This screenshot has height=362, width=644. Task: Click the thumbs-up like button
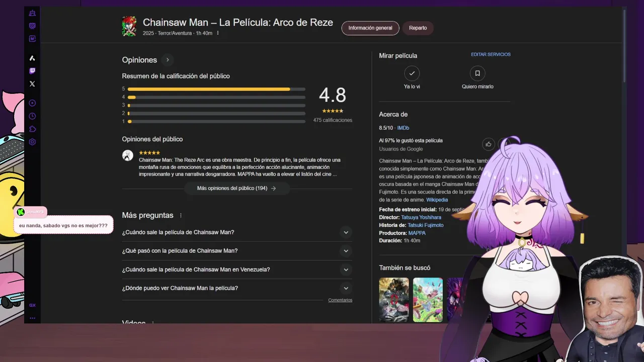(489, 144)
